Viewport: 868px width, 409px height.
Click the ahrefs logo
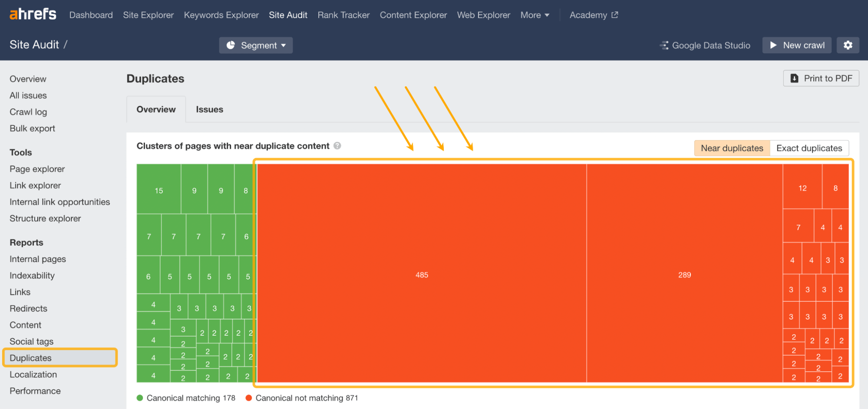(x=32, y=14)
